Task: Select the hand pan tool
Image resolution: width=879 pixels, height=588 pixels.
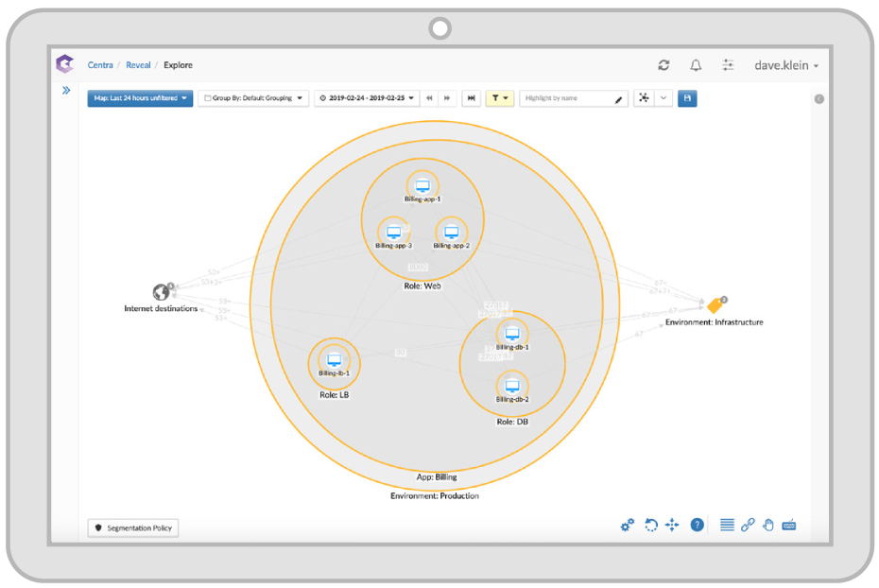Action: tap(767, 525)
